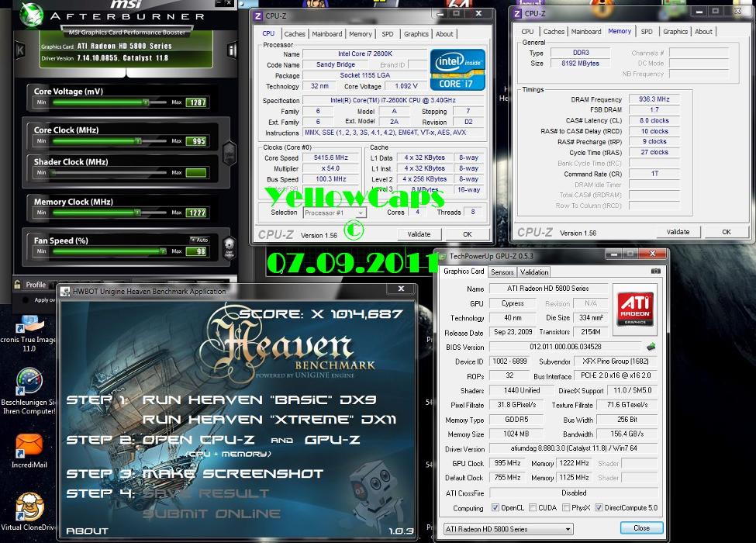Screen dimensions: 756x543
Task: Click Run Heaven "Basic" DX9
Action: 260,399
